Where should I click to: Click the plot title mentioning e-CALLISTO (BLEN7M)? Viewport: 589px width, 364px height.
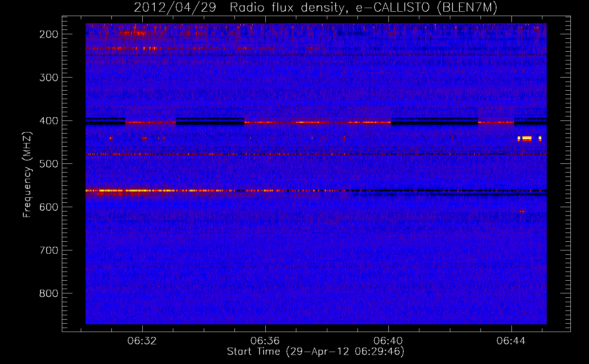pos(316,8)
